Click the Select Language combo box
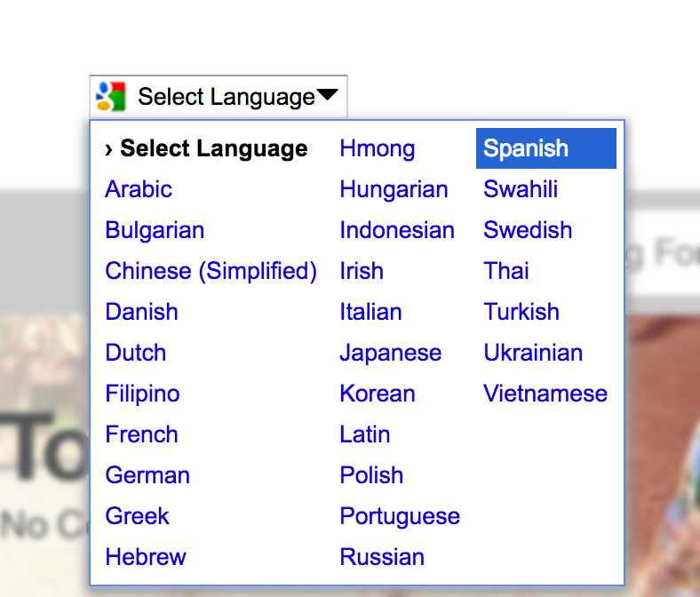The image size is (700, 597). pos(219,97)
